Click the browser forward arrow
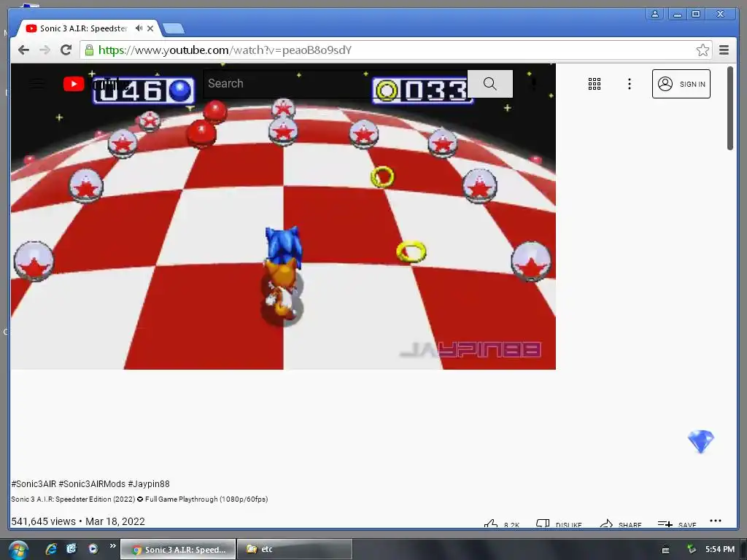This screenshot has width=747, height=560. (x=44, y=50)
